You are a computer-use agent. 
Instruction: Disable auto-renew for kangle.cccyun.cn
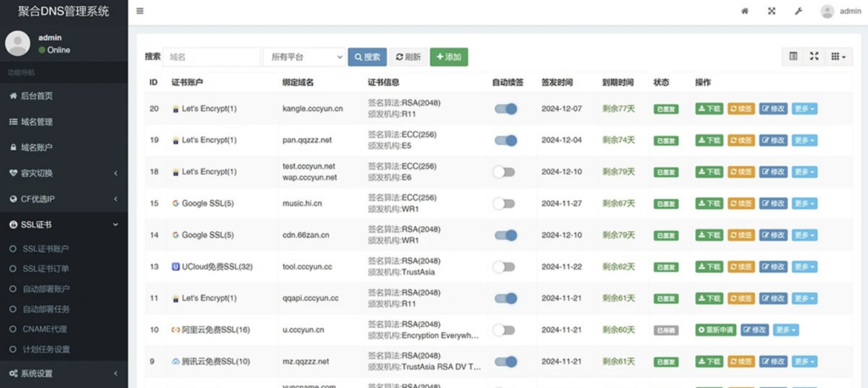(505, 108)
